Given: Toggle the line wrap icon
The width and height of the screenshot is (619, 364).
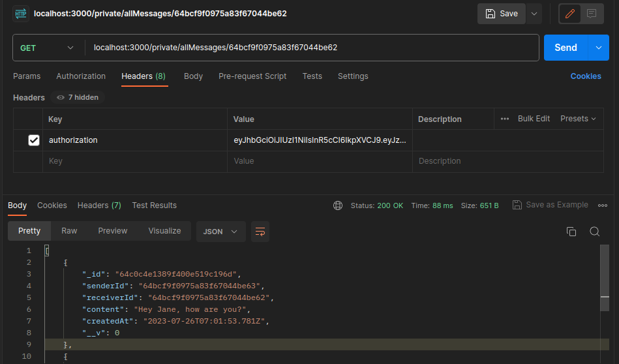Looking at the screenshot, I should (260, 232).
